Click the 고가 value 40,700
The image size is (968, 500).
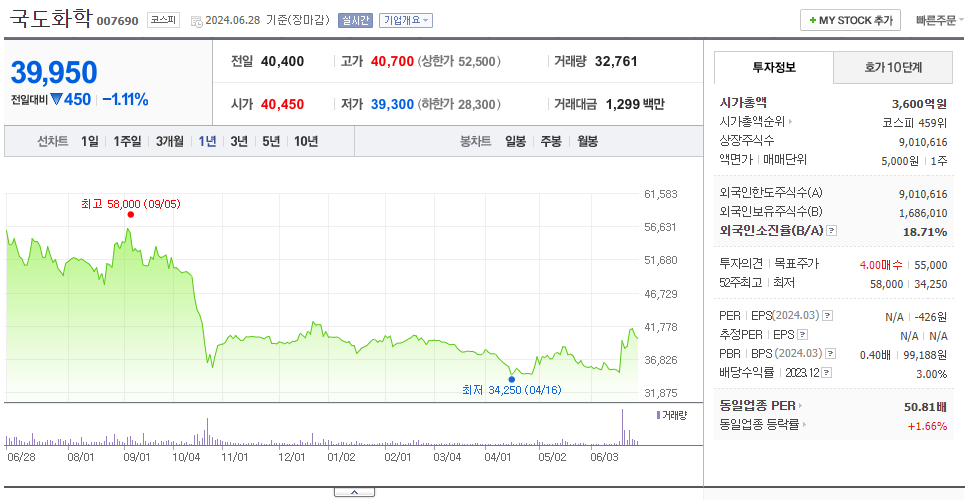[x=392, y=62]
